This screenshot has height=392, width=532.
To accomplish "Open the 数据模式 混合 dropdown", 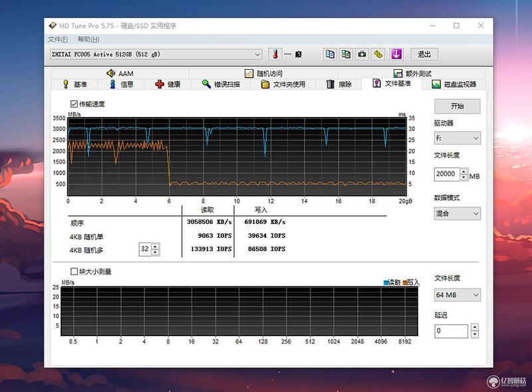I will pyautogui.click(x=457, y=214).
